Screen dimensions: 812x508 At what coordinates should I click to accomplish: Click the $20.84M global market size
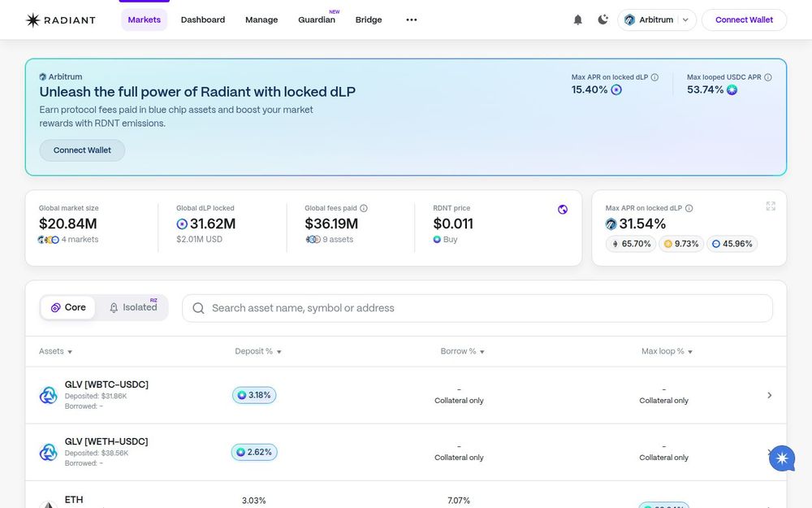pyautogui.click(x=68, y=224)
